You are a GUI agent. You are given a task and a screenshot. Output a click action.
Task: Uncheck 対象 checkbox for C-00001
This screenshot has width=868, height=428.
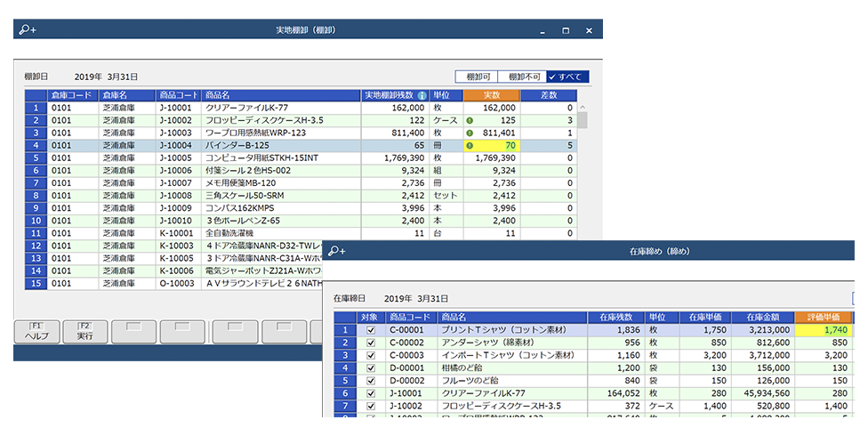point(371,330)
